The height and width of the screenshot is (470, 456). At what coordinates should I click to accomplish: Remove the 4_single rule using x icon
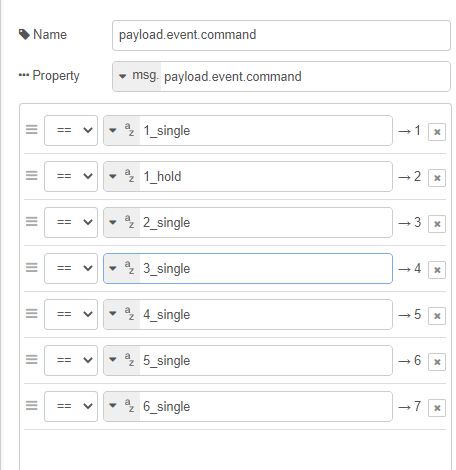437,316
